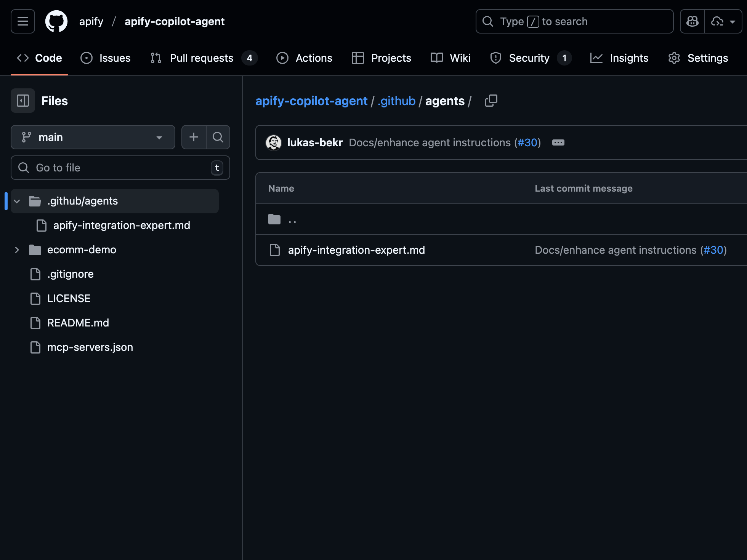Expand the ecomm-demo folder
Viewport: 747px width, 560px height.
tap(17, 250)
